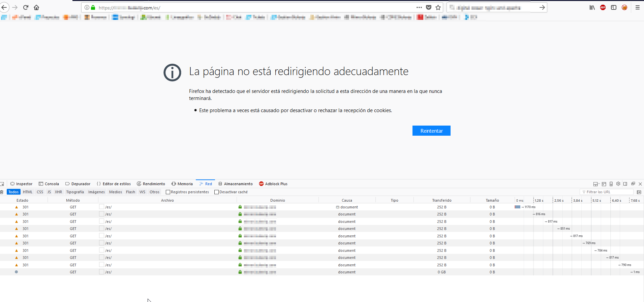Enable Registros persistentes checkbox
The image size is (644, 302).
168,192
